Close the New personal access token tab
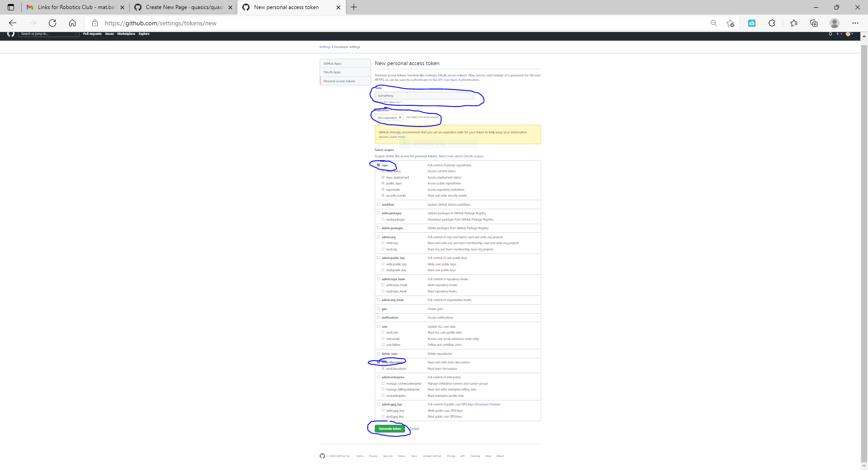 338,7
